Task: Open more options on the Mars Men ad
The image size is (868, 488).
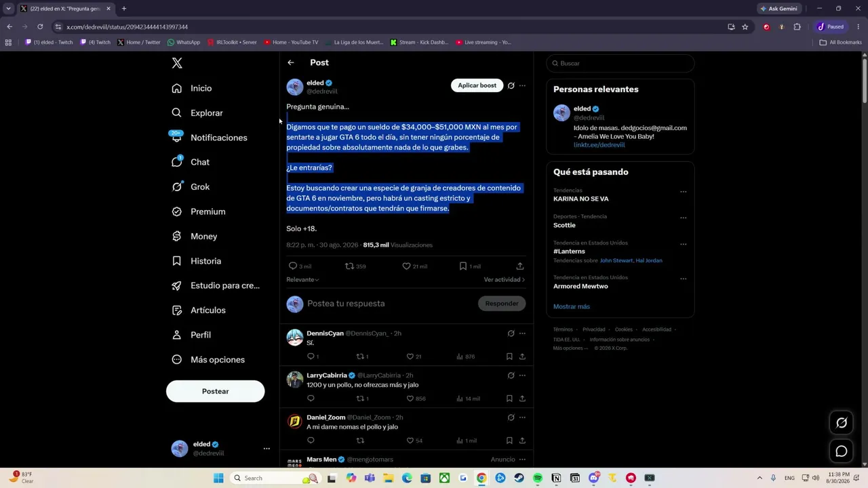Action: coord(522,460)
